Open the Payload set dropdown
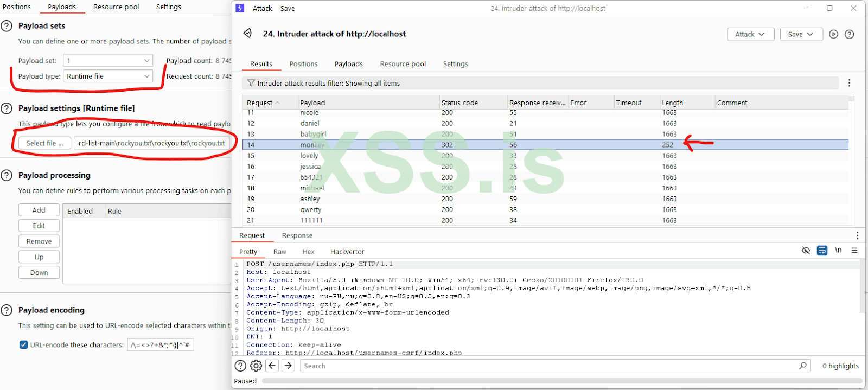 107,61
